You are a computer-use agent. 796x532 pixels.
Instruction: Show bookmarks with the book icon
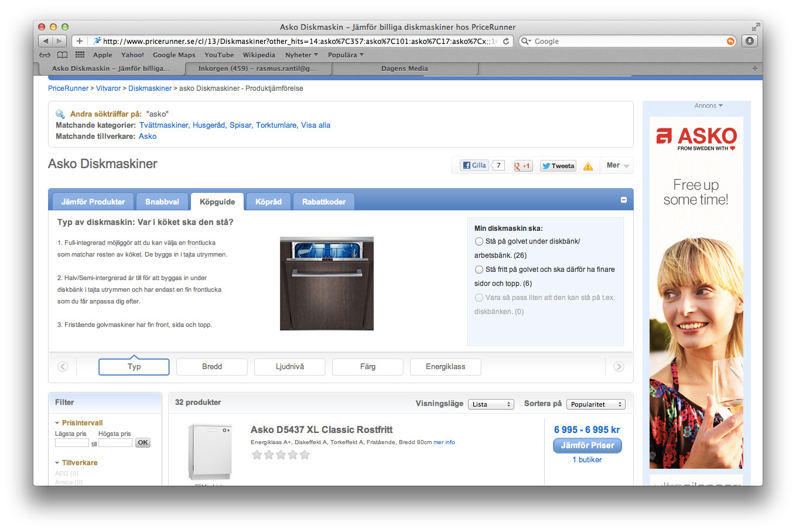coord(62,55)
